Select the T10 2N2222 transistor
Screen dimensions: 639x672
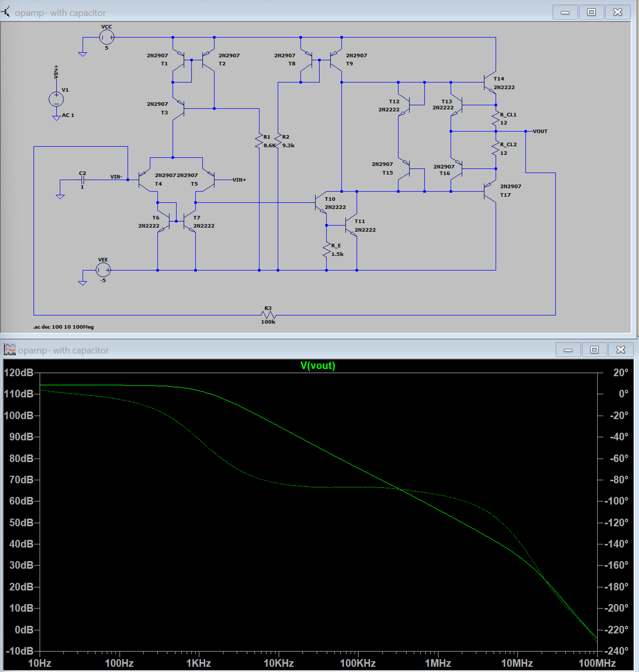point(321,203)
